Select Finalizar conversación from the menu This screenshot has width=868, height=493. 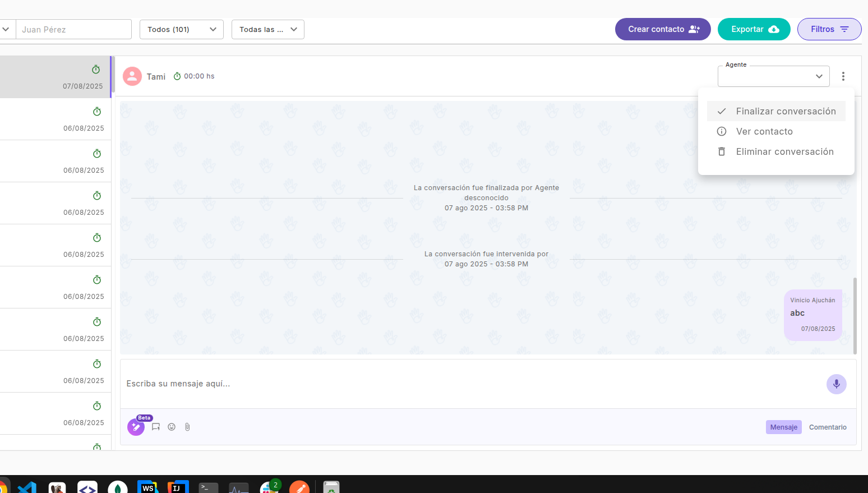(x=785, y=111)
